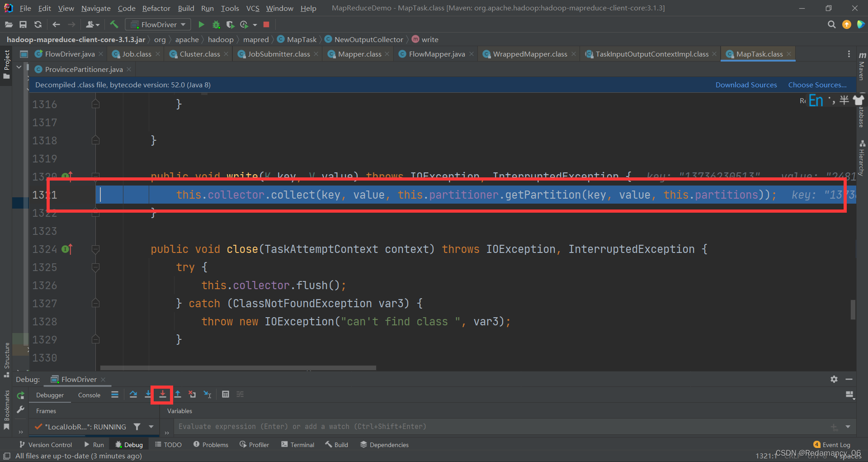Click the Run with Coverage shield icon
This screenshot has width=868, height=462.
[x=230, y=24]
